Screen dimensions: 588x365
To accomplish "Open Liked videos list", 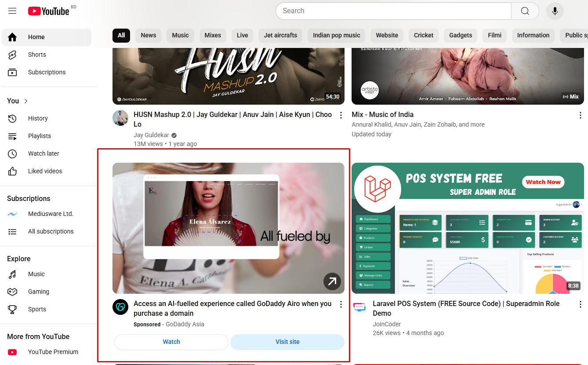I will (x=47, y=172).
